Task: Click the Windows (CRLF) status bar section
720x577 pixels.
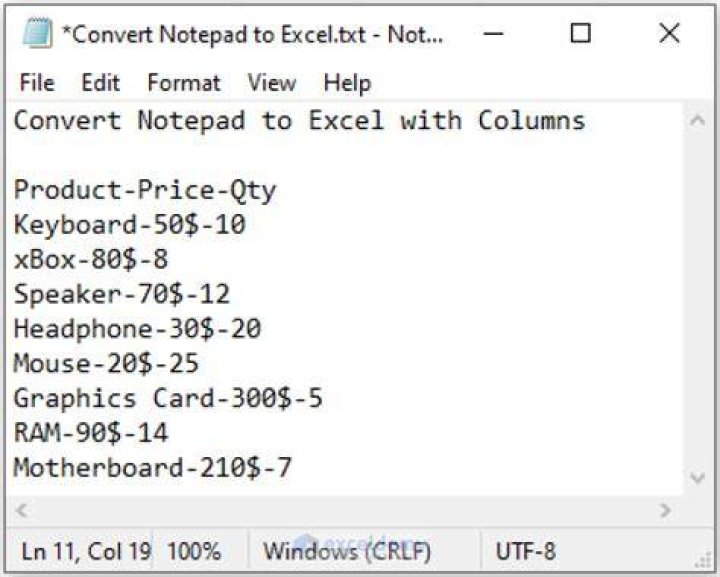Action: [x=347, y=552]
